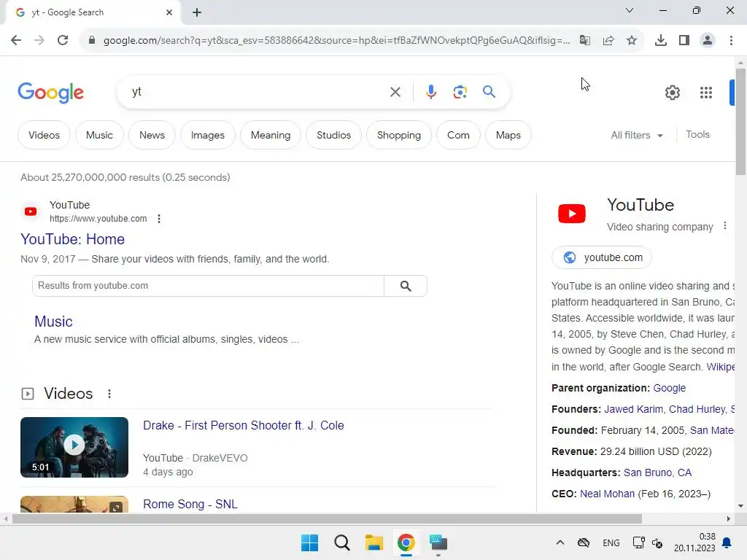Image resolution: width=747 pixels, height=560 pixels.
Task: Open search Tools
Action: 697,134
